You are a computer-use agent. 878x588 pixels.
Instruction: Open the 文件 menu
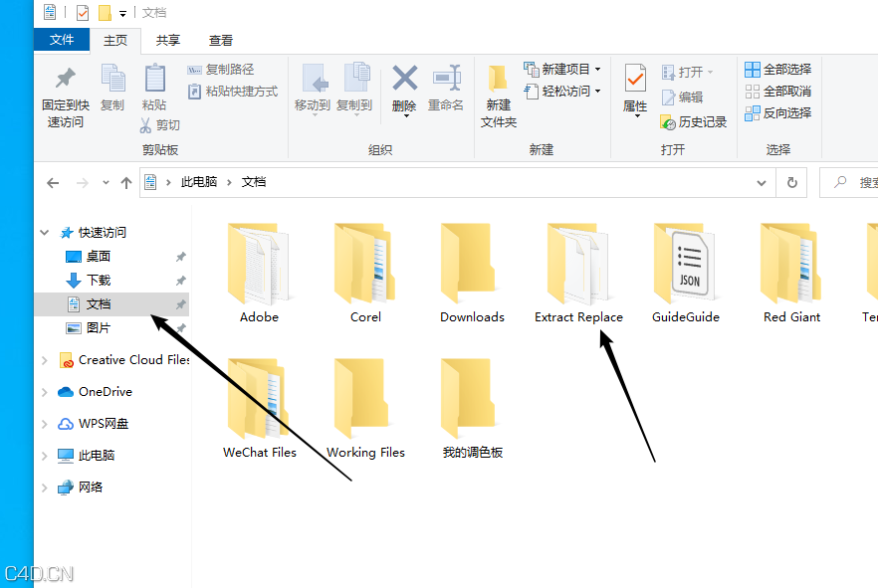(x=61, y=40)
